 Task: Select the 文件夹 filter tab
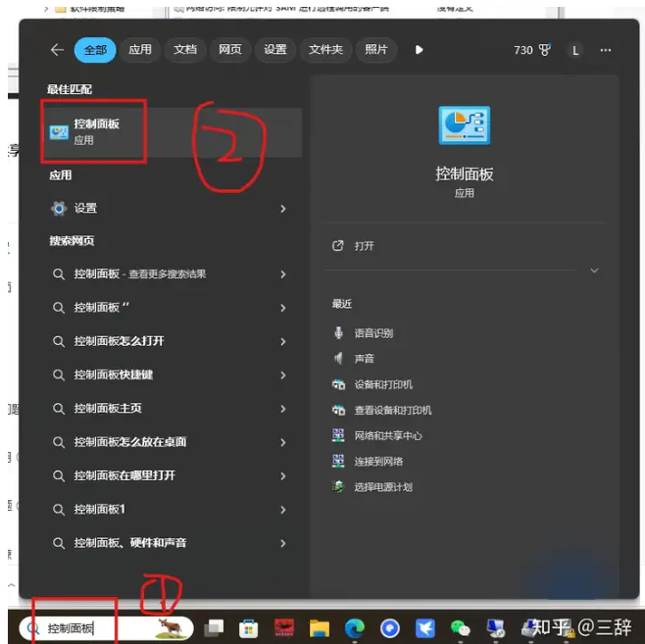[x=324, y=50]
